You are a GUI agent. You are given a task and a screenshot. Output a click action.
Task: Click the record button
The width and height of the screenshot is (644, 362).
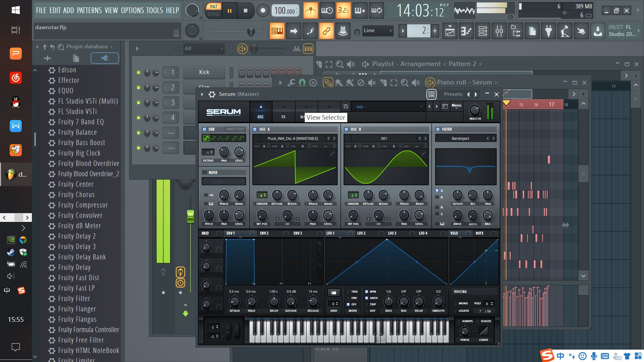(x=263, y=11)
